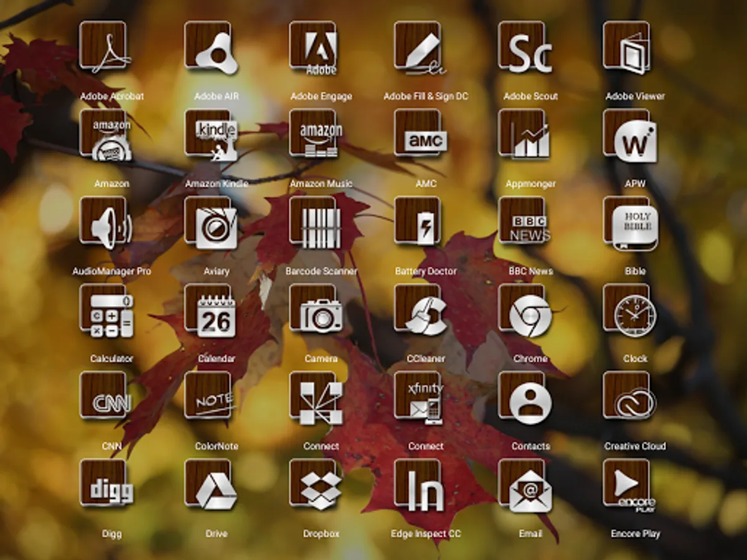The image size is (747, 560).
Task: Open the Amazon shopping cart icon
Action: pos(105,135)
